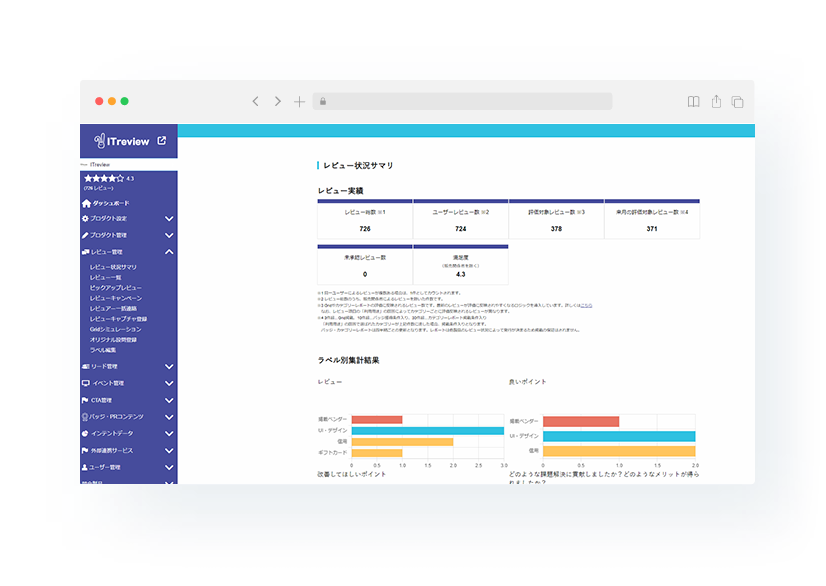Open a new tab with plus icon
Image resolution: width=826 pixels, height=586 pixels.
click(299, 102)
